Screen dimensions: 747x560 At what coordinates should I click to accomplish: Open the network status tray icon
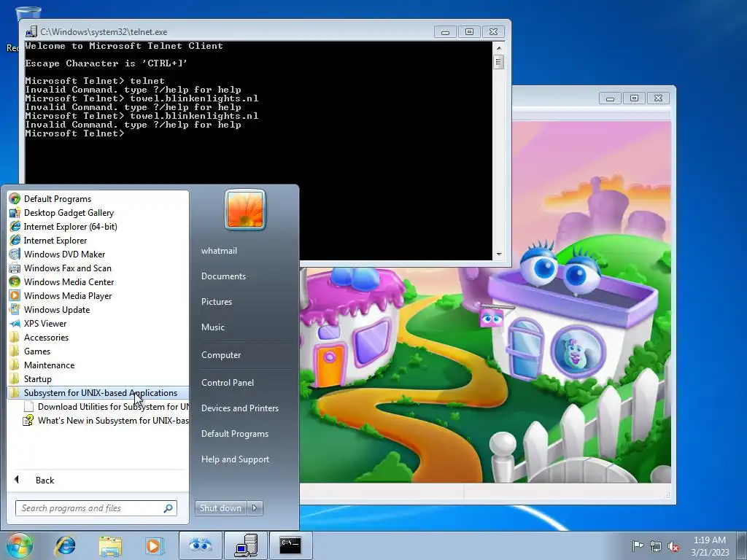click(x=656, y=546)
